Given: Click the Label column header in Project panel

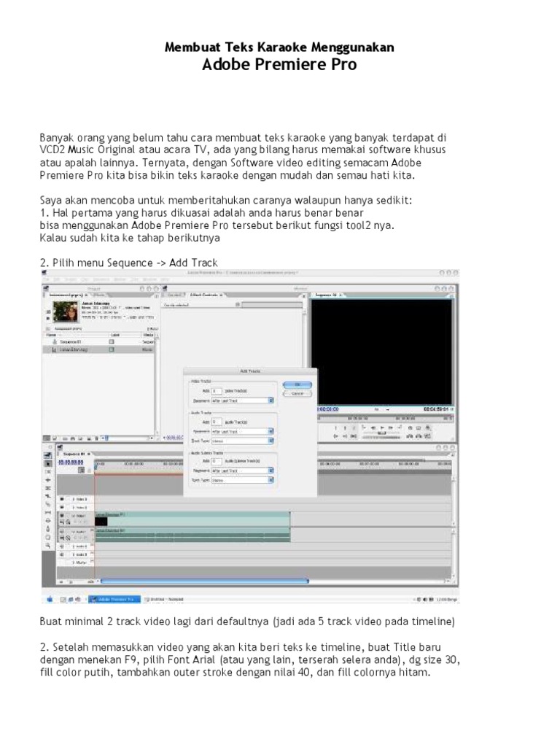Looking at the screenshot, I should tap(114, 335).
